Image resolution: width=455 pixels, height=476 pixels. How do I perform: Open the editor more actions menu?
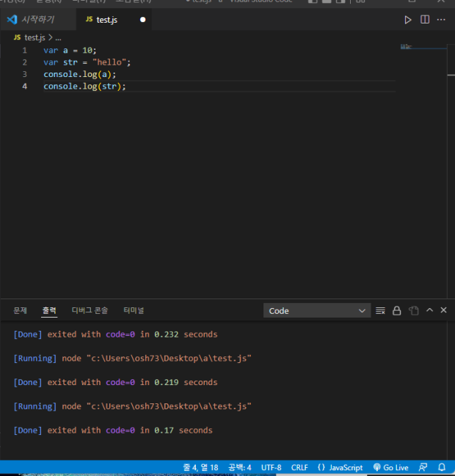[441, 20]
